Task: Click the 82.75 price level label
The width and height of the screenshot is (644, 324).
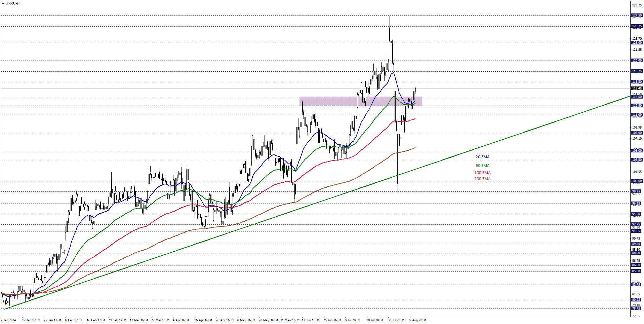Action: pyautogui.click(x=636, y=285)
